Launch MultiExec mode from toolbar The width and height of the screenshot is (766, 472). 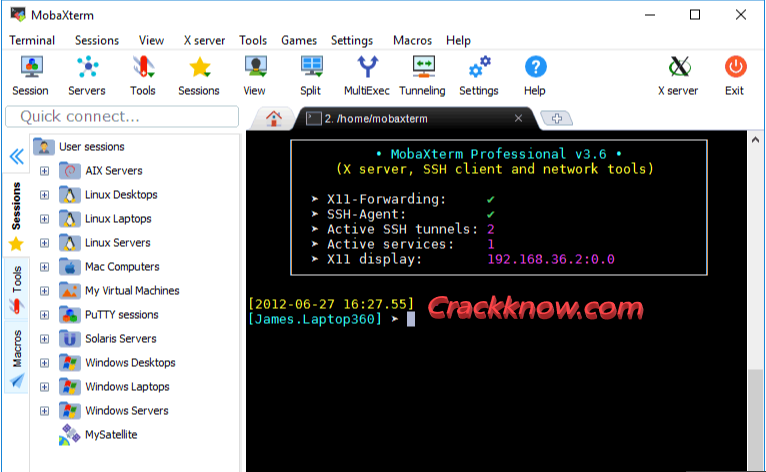click(x=367, y=76)
